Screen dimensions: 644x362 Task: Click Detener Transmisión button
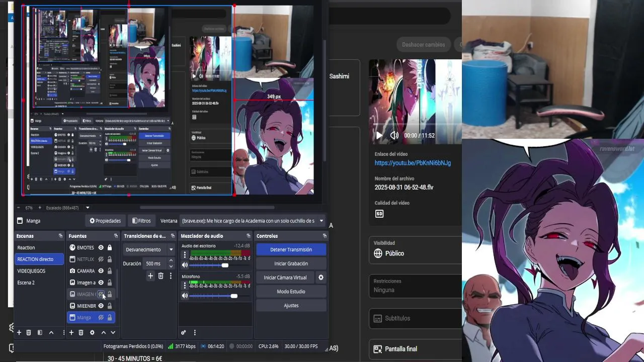pyautogui.click(x=291, y=249)
